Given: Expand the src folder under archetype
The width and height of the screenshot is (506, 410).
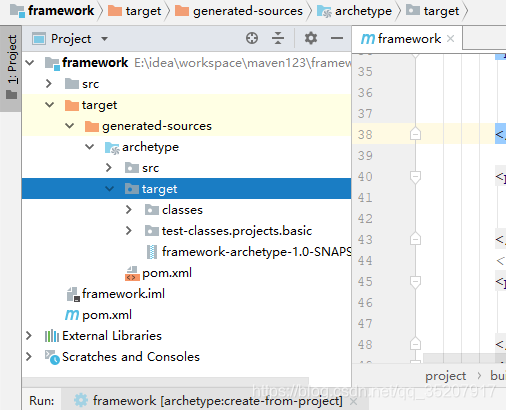Looking at the screenshot, I should point(109,167).
